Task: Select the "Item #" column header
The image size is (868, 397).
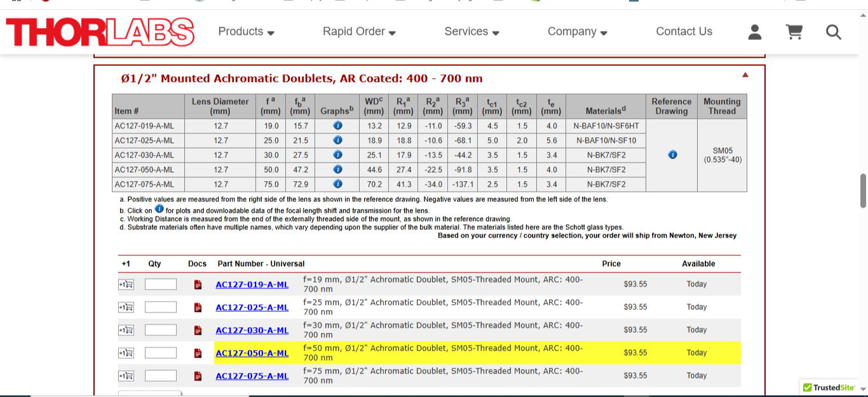Action: point(148,106)
